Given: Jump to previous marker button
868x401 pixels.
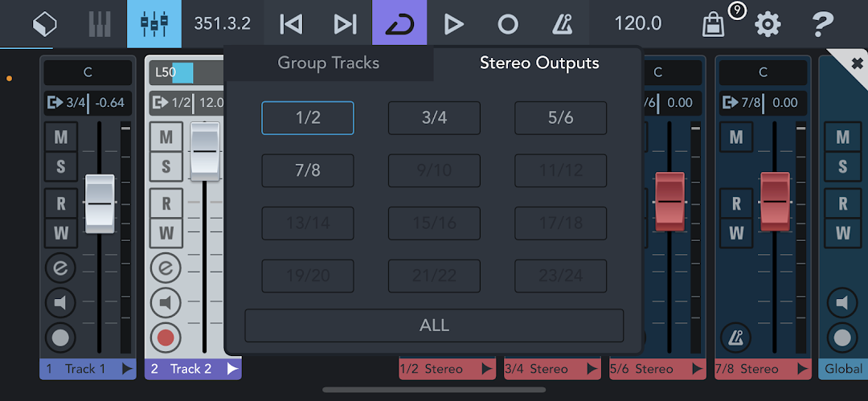Looking at the screenshot, I should [x=291, y=24].
